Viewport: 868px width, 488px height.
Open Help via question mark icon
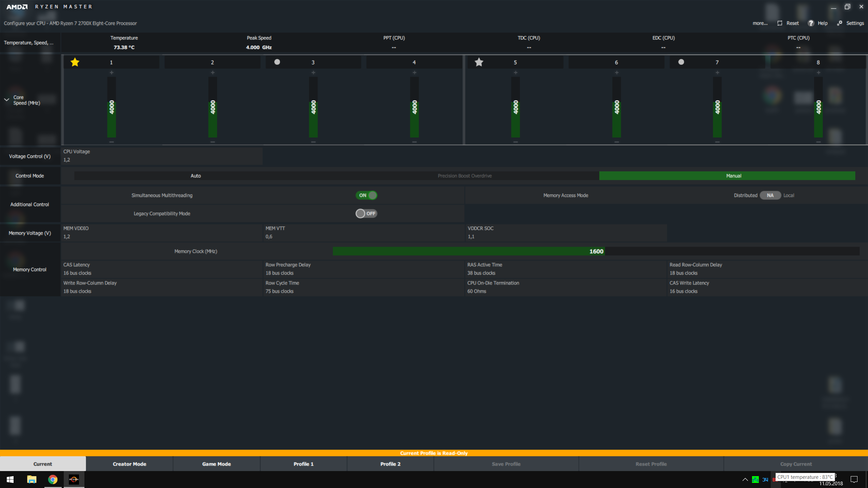[811, 23]
